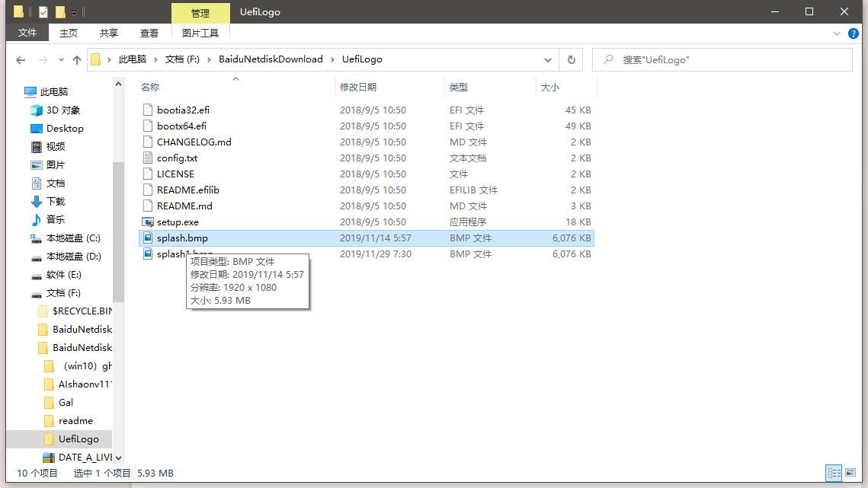Switch to details view layout icon

[x=834, y=473]
